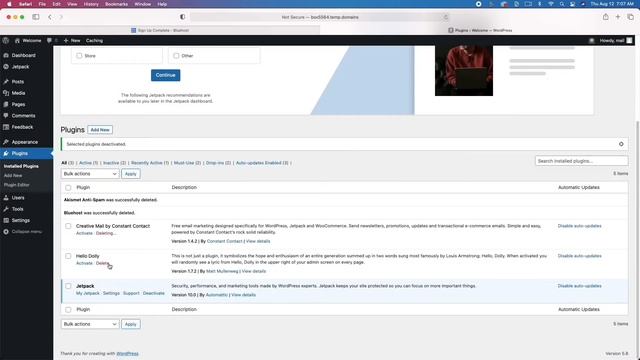Open Comments in the sidebar
This screenshot has height=360, width=640.
click(x=23, y=116)
